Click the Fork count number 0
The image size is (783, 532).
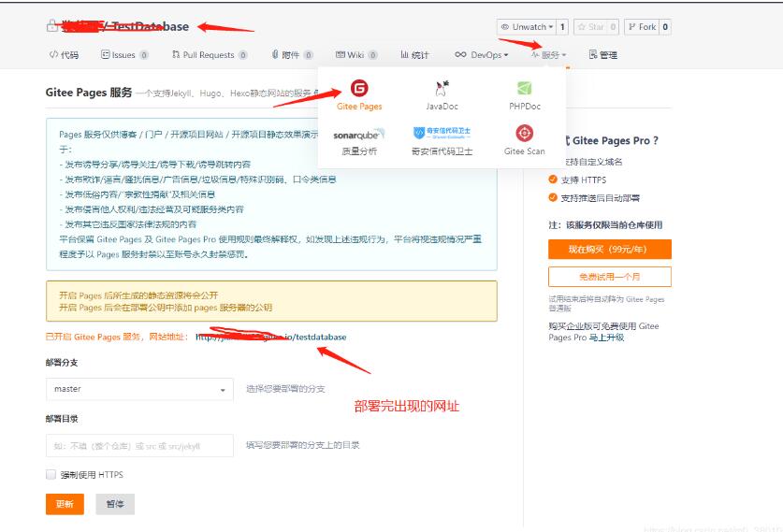pyautogui.click(x=665, y=27)
